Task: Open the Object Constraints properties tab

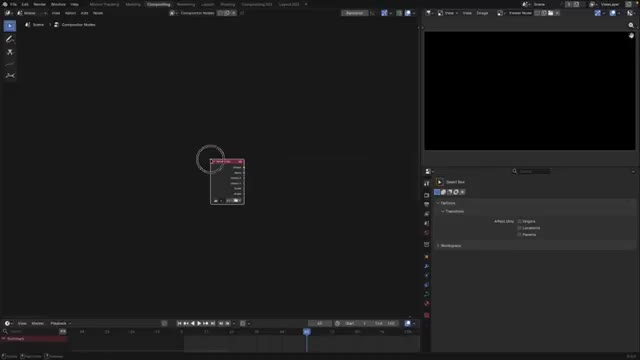Action: pos(427,285)
